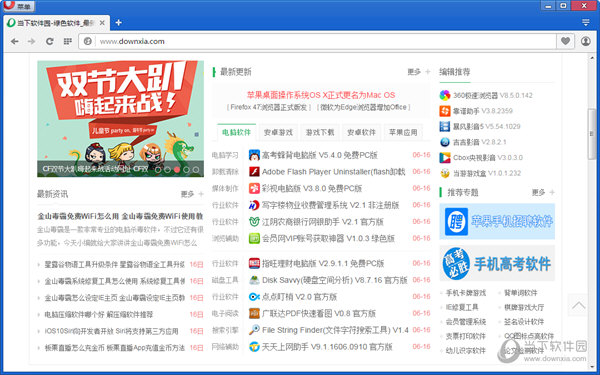
Task: Click the Disk Savvy icon
Action: point(254,280)
